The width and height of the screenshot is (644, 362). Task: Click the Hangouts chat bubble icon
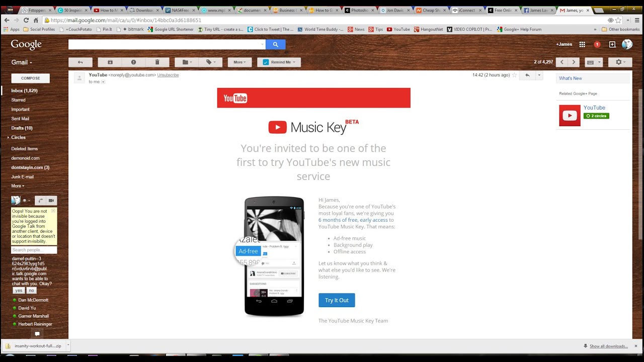(x=37, y=334)
